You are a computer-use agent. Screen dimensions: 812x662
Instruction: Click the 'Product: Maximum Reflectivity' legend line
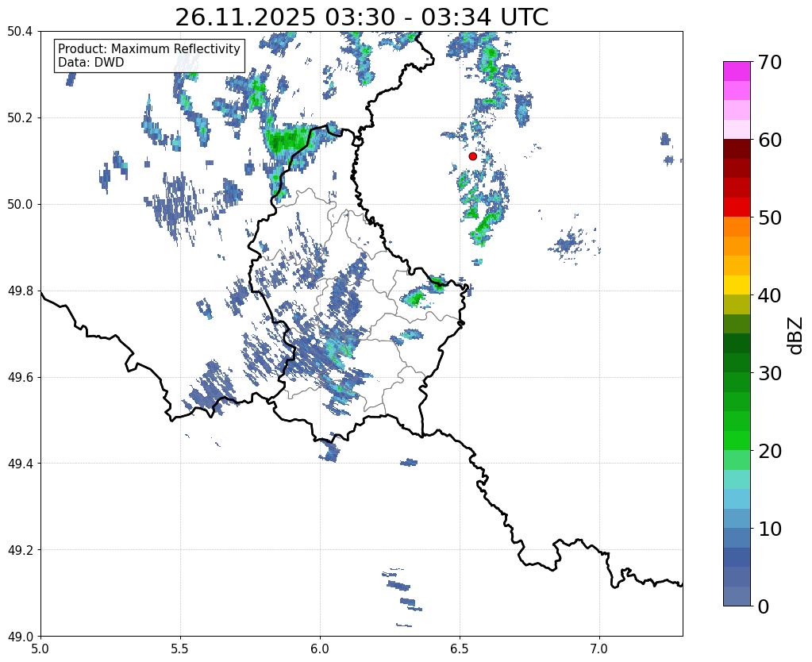click(x=149, y=48)
